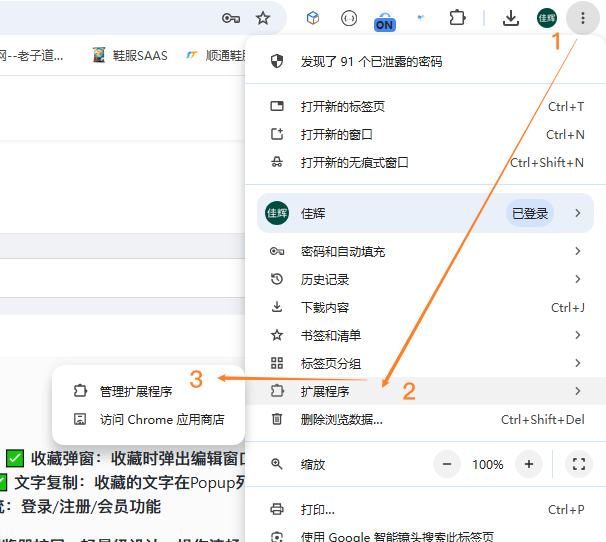This screenshot has width=606, height=542.
Task: Click 管理扩展程序 in submenu
Action: (x=148, y=391)
